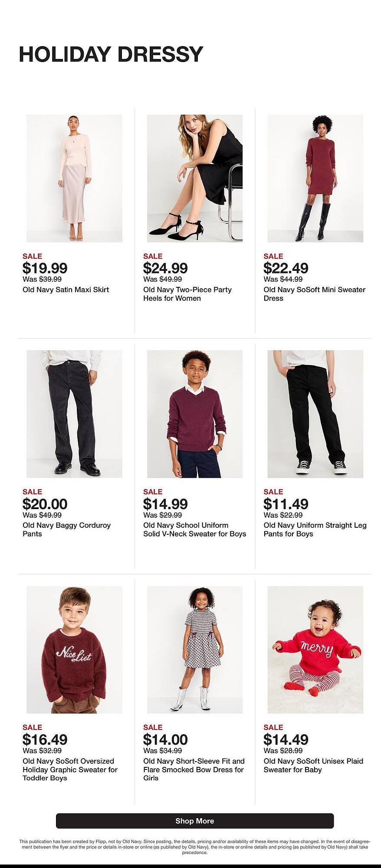Click the Oversized Holiday Graphic Sweater title

point(70,769)
